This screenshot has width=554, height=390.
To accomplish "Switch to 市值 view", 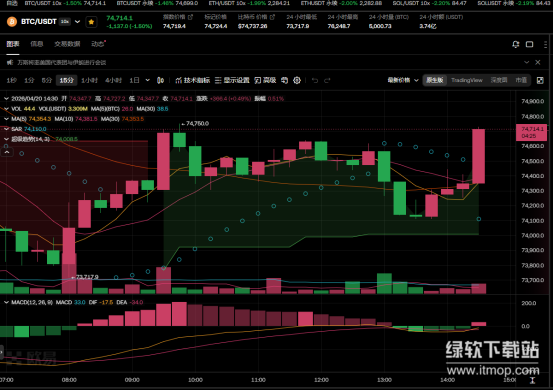I will coord(521,80).
